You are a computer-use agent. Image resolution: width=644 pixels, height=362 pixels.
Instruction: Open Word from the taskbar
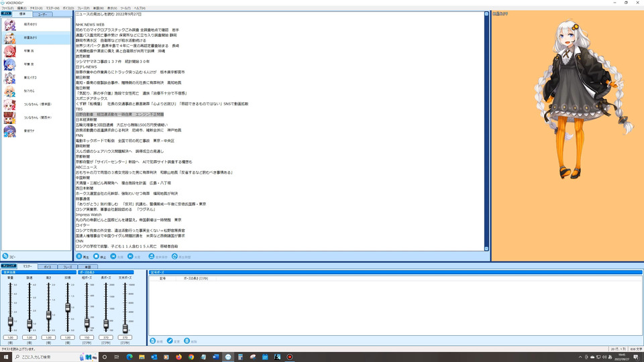tap(215, 357)
